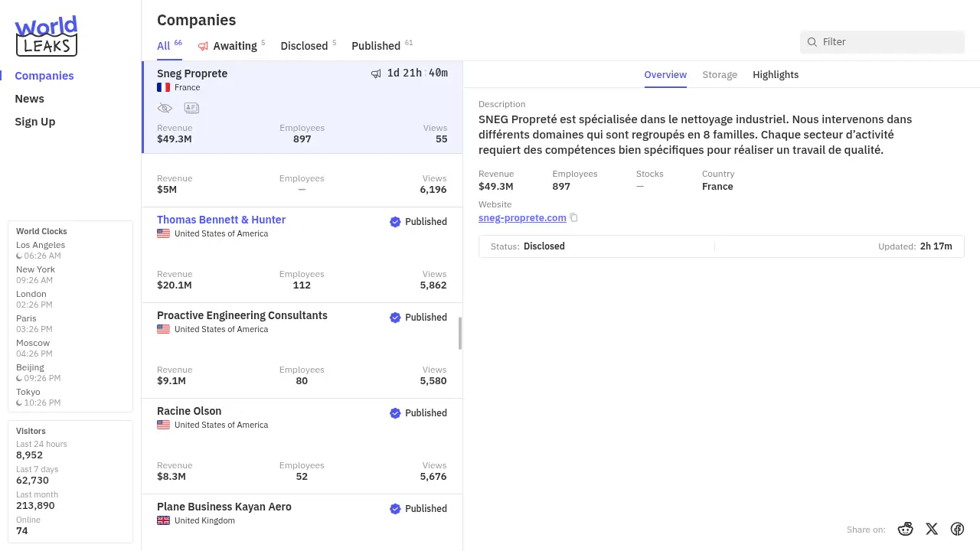Screen dimensions: 980x551
Task: View the Highlights tab
Action: coord(776,75)
